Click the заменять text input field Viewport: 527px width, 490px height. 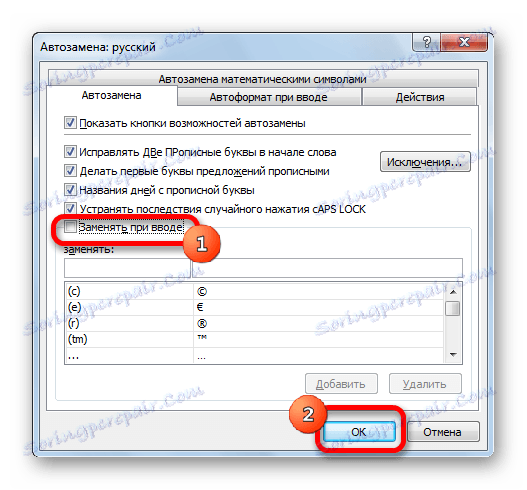(x=127, y=268)
